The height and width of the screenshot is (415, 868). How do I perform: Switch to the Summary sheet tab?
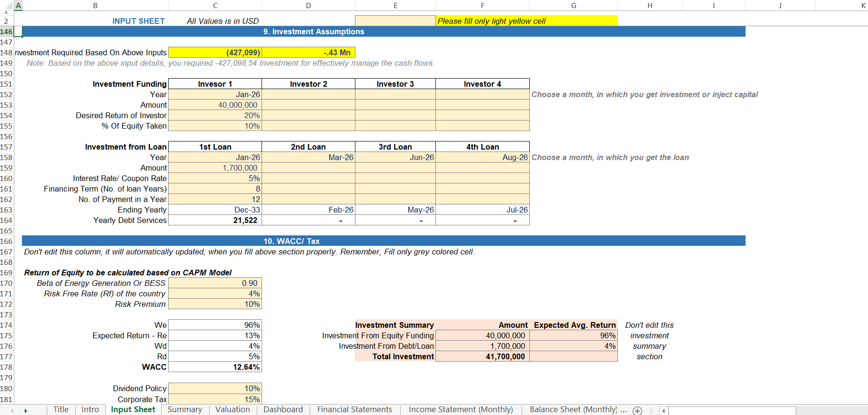click(185, 409)
